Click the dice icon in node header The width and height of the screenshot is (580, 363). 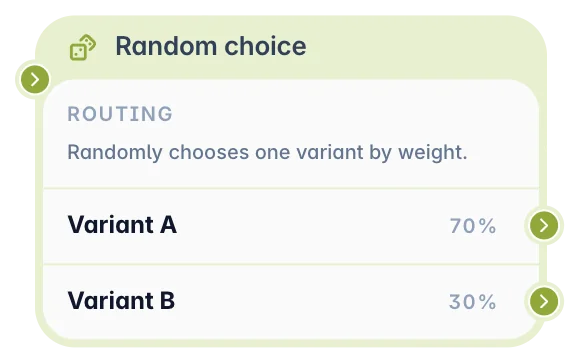(83, 47)
